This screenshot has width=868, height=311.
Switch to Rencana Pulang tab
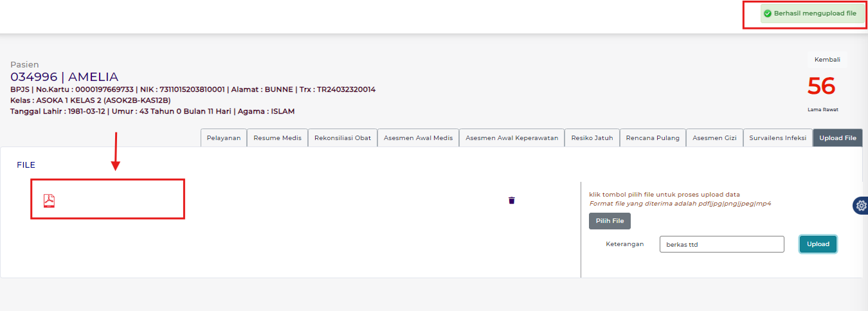pos(653,138)
